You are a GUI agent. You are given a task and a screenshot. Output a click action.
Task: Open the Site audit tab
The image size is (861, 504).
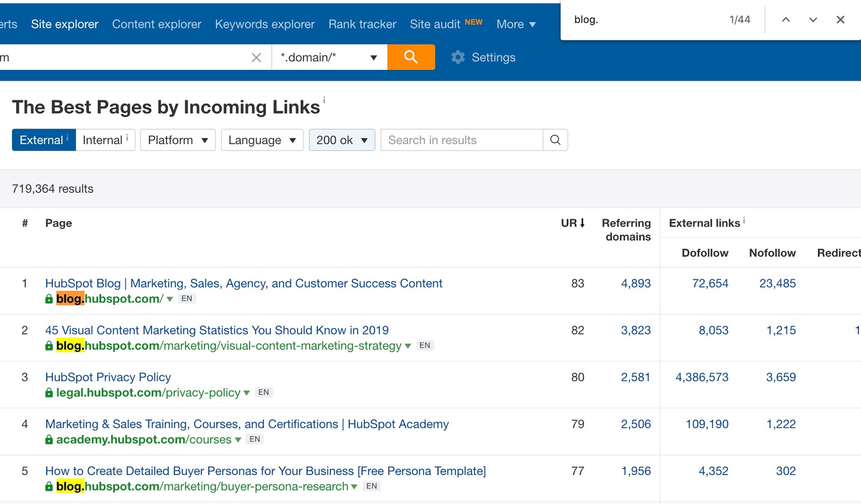tap(435, 24)
